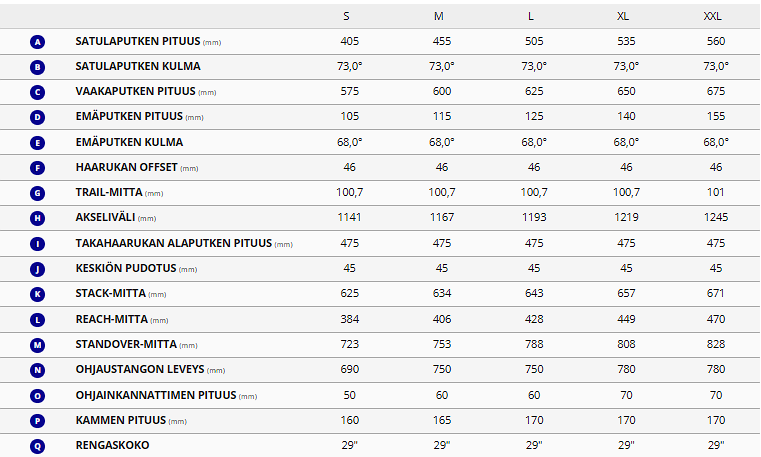Select the H badge for Akseliväli
761x457 pixels.
[38, 218]
